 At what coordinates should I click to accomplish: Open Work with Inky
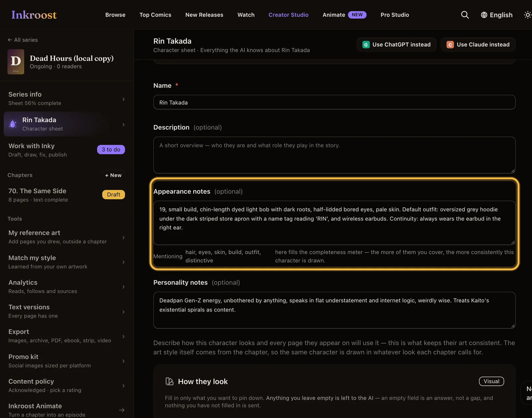[66, 150]
